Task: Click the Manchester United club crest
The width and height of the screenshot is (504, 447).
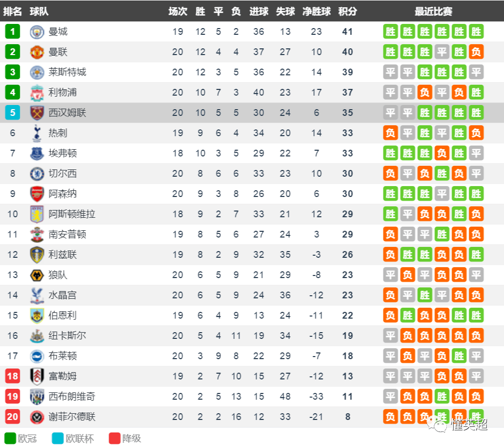Action: [x=37, y=52]
